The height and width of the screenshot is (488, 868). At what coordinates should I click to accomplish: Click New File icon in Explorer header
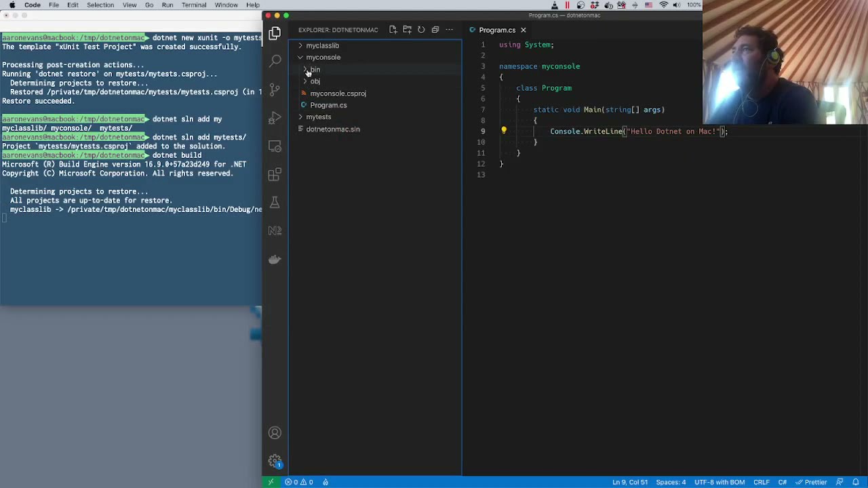pyautogui.click(x=393, y=30)
